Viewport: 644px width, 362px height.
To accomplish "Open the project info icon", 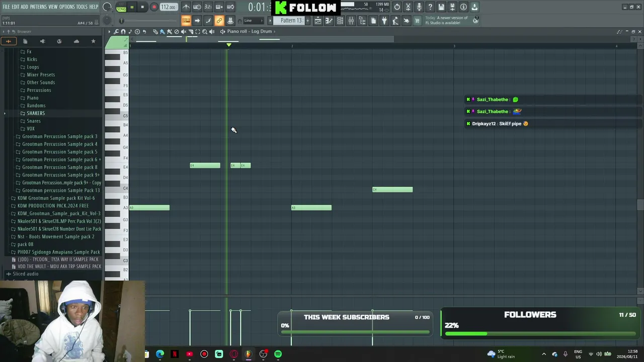I will pyautogui.click(x=463, y=7).
